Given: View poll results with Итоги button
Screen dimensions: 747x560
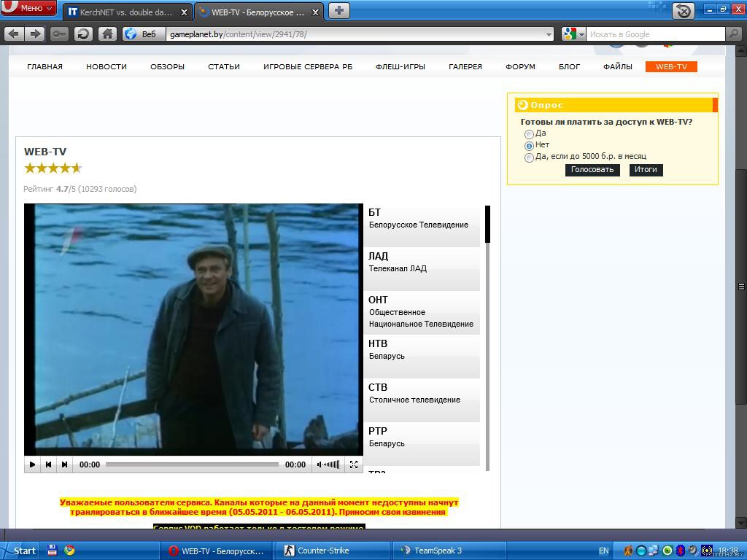Looking at the screenshot, I should 646,170.
